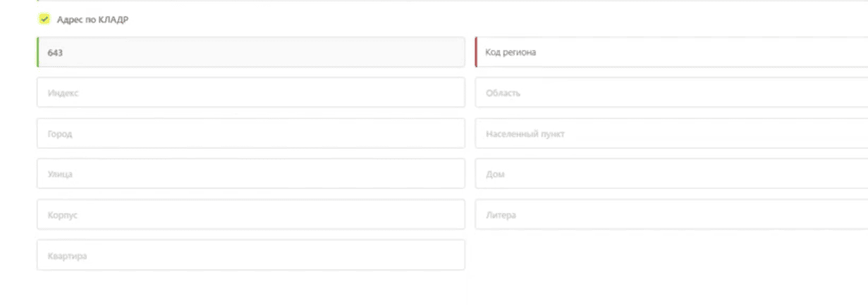Screen dimensions: 868x305
Task: Click the field marked with red border
Action: click(x=671, y=52)
